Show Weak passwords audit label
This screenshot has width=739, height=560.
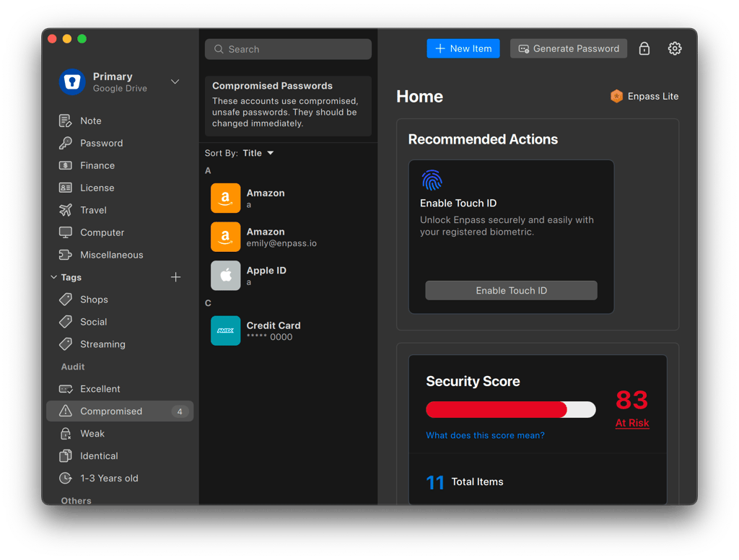(x=92, y=433)
